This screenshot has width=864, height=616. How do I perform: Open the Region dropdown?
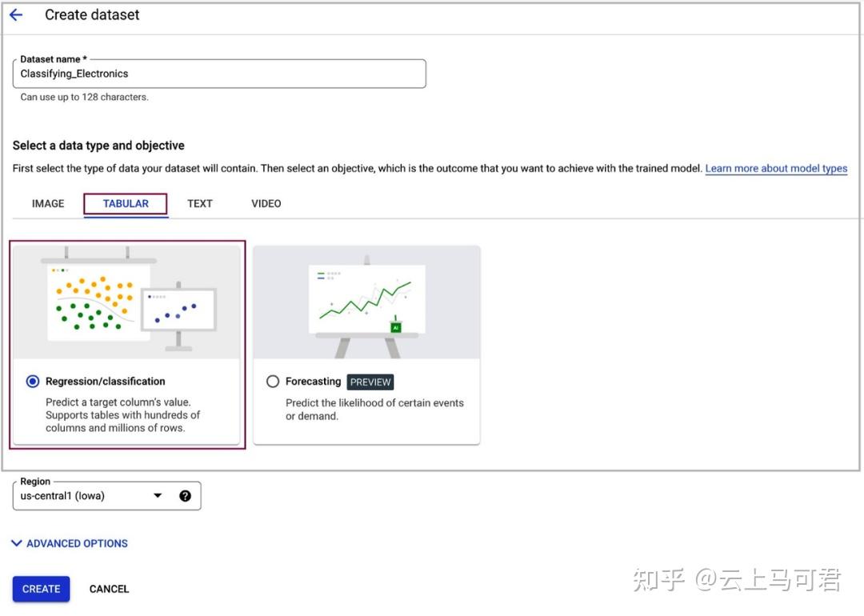158,495
